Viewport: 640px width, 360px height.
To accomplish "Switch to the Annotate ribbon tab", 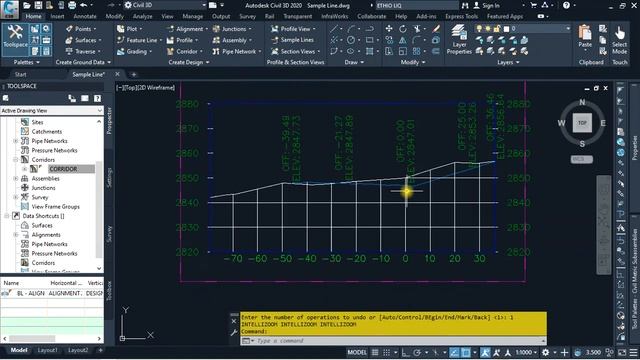I will tap(85, 16).
